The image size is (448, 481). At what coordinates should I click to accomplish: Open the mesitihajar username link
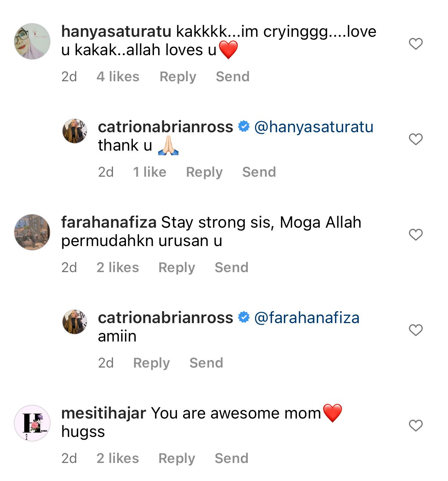[103, 413]
